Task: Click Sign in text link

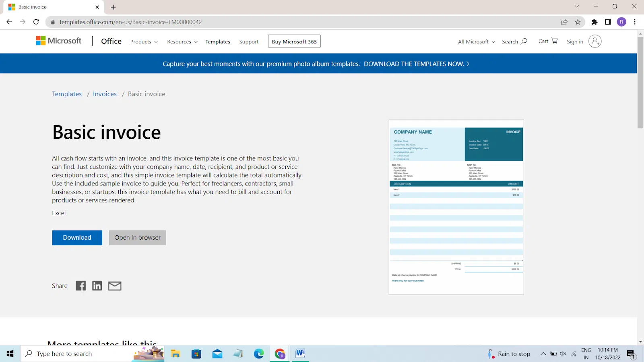Action: tap(575, 41)
